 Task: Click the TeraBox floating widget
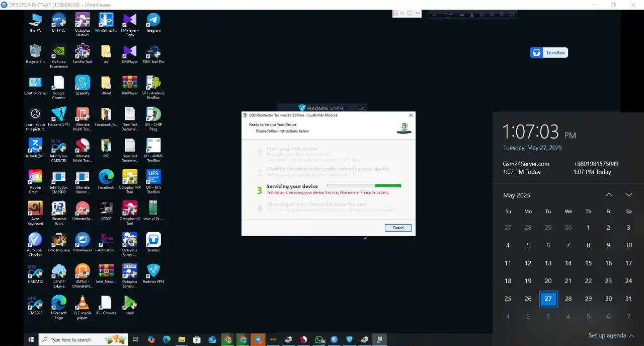549,52
